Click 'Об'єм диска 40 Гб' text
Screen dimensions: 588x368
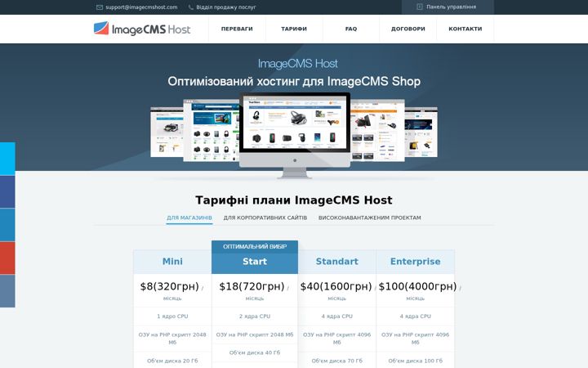255,352
